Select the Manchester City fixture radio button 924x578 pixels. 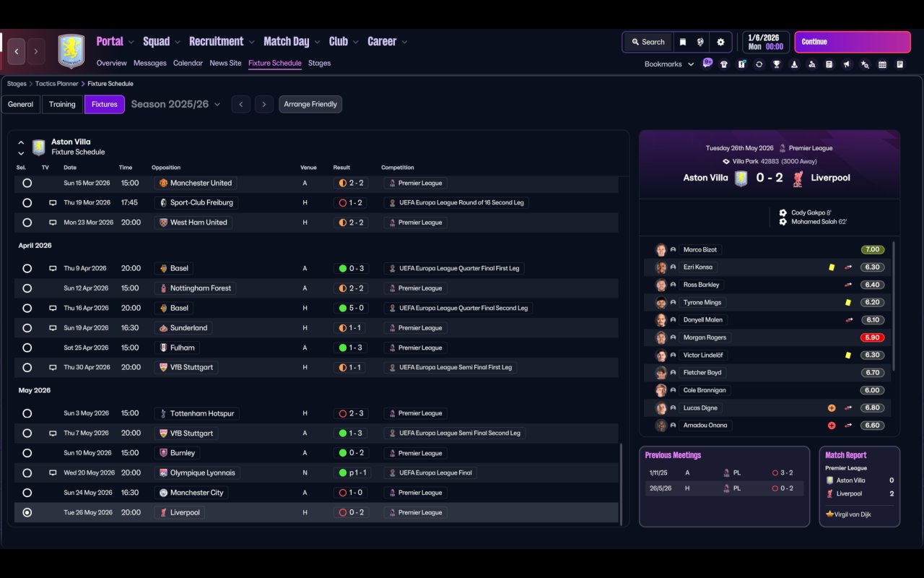pos(27,493)
